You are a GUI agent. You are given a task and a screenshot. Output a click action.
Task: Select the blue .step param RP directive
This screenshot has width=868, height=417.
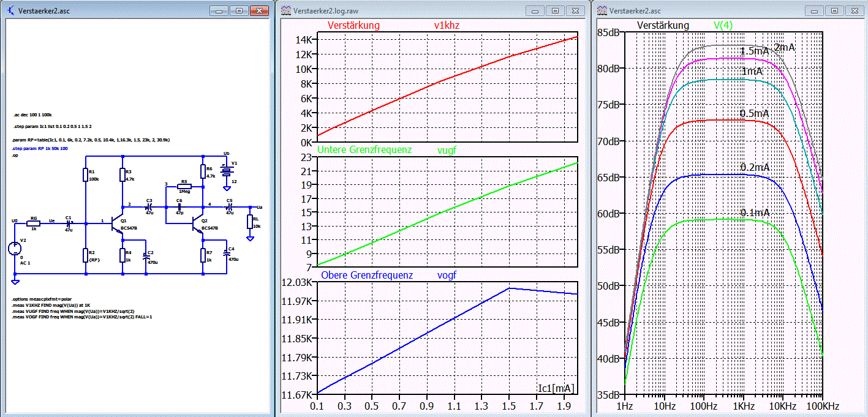(x=40, y=148)
